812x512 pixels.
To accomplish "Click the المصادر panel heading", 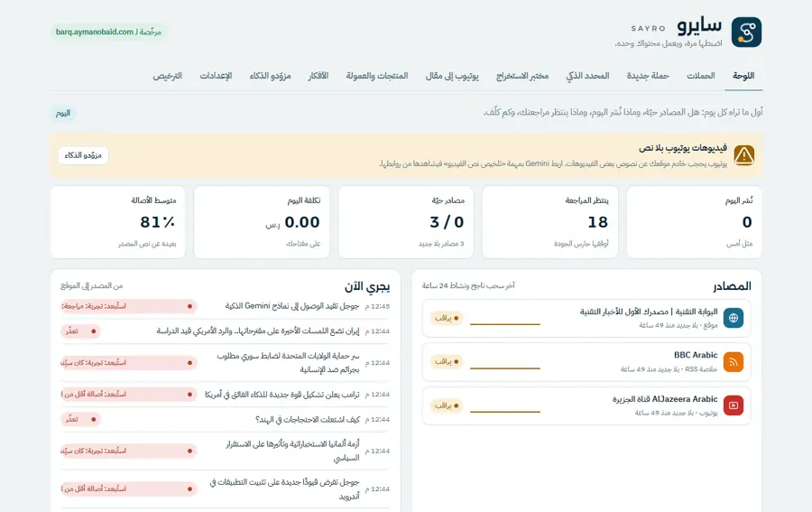I will tap(732, 286).
